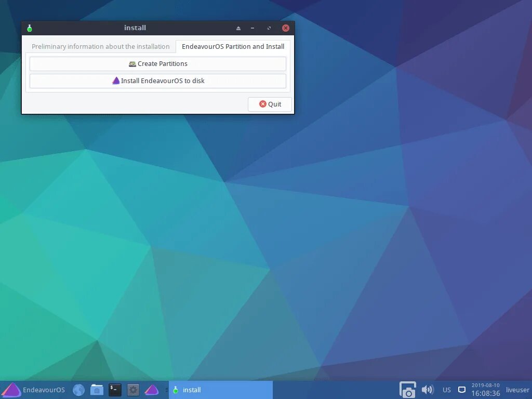
Task: Maximize the install window
Action: tap(269, 28)
